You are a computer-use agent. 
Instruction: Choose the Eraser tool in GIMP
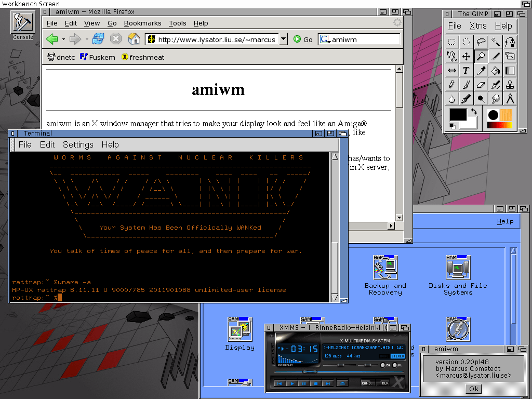click(x=481, y=85)
